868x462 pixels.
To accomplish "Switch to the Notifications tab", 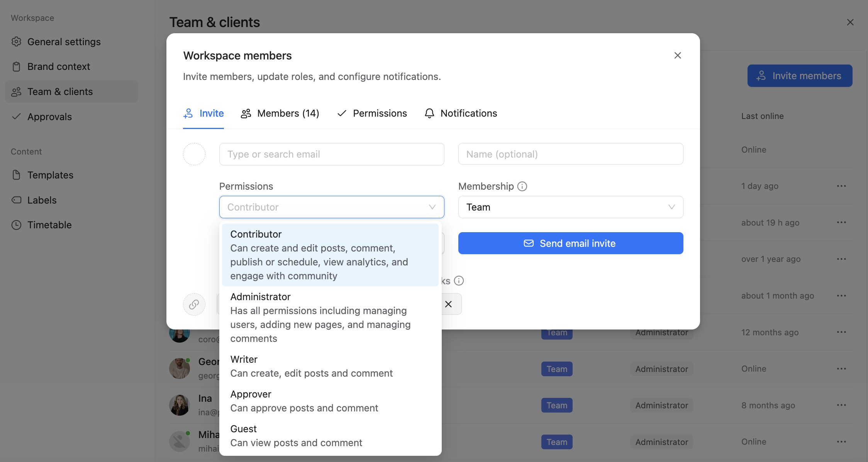I will tap(461, 114).
